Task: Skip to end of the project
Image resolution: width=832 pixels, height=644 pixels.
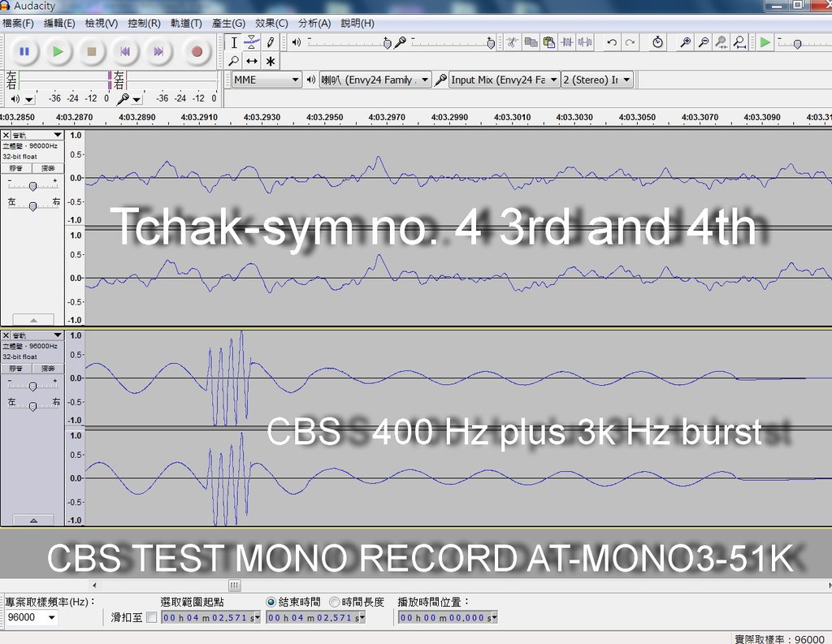Action: 158,51
